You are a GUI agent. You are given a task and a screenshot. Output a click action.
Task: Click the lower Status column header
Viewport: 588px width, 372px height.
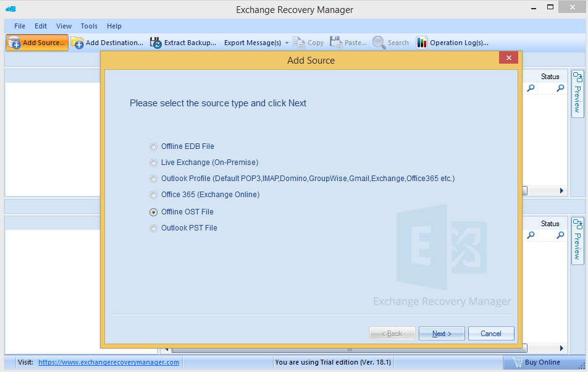click(x=550, y=224)
